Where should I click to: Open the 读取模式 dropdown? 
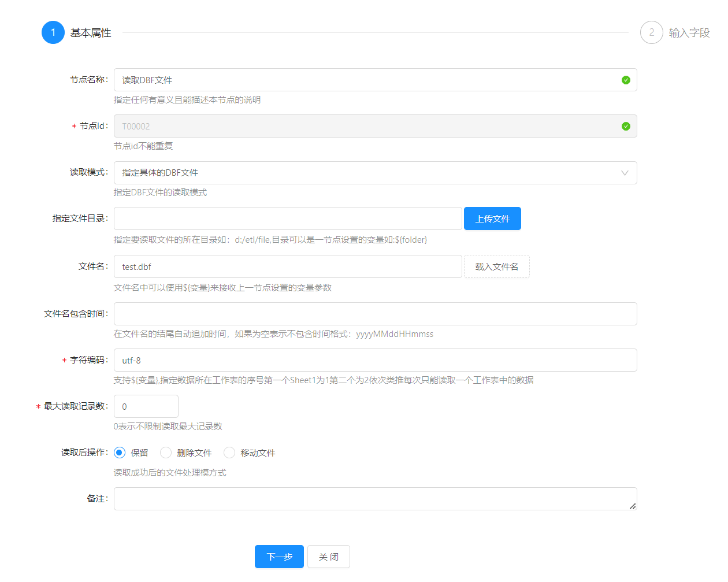[370, 173]
